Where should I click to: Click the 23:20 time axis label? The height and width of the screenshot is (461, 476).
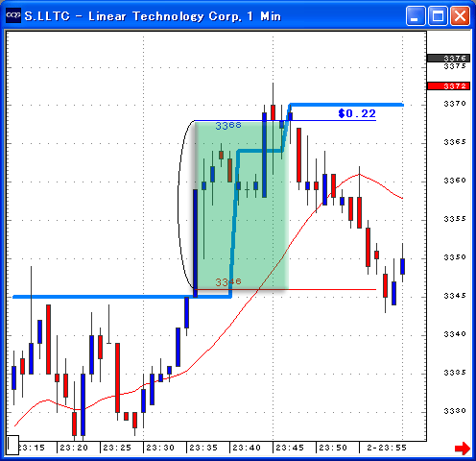pyautogui.click(x=74, y=448)
